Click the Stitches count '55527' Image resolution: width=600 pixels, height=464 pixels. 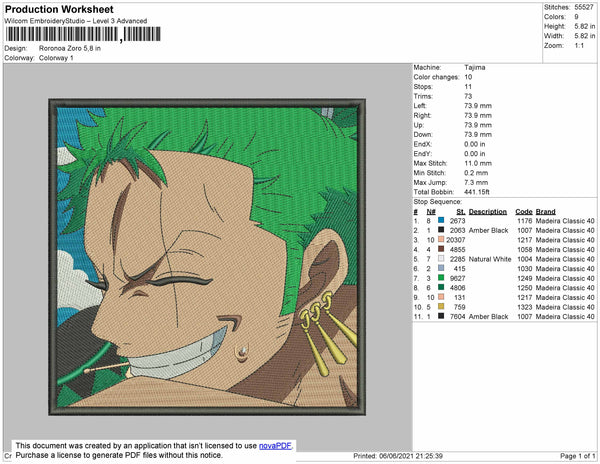(x=584, y=7)
